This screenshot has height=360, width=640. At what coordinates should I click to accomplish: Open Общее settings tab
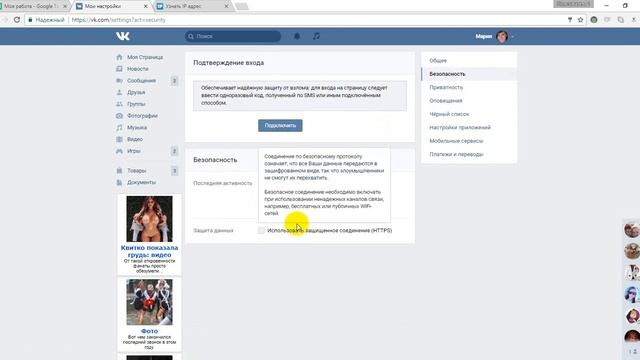pyautogui.click(x=469, y=60)
